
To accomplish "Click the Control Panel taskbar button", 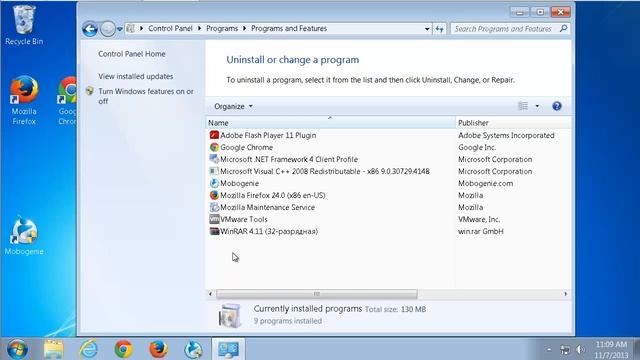I will 228,349.
